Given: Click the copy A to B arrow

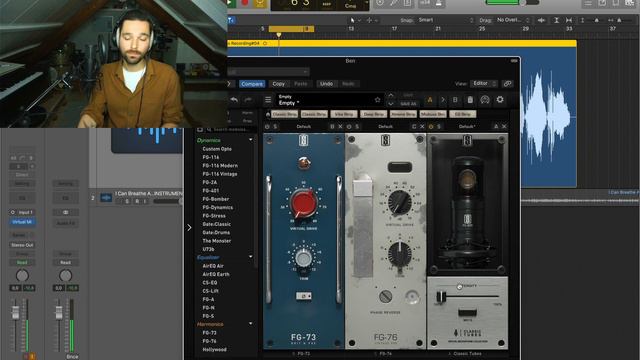Looking at the screenshot, I should point(443,100).
